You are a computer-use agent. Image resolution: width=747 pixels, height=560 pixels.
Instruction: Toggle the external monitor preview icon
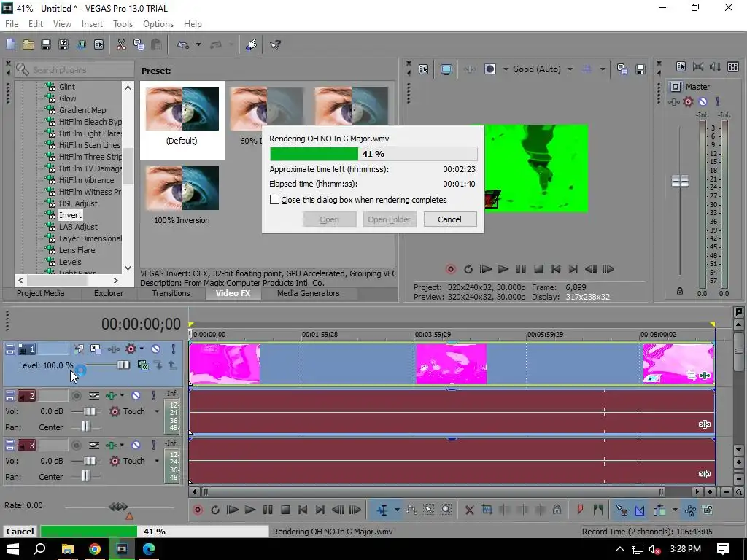446,69
